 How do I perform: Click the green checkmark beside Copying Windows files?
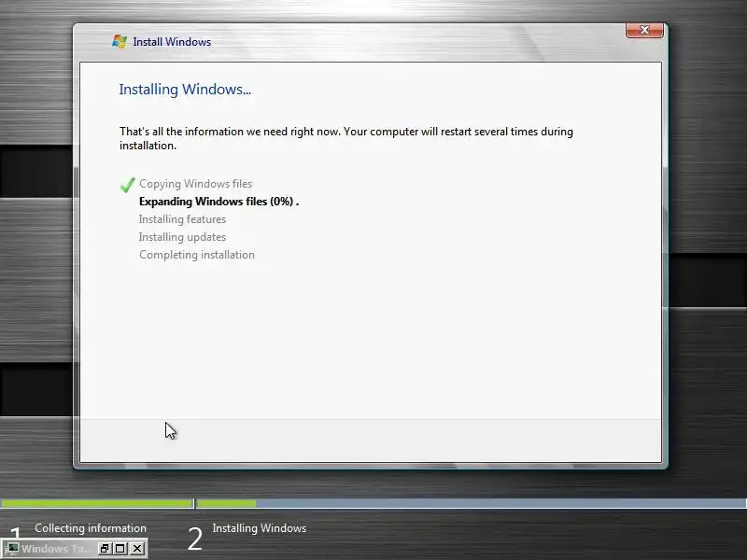click(127, 185)
